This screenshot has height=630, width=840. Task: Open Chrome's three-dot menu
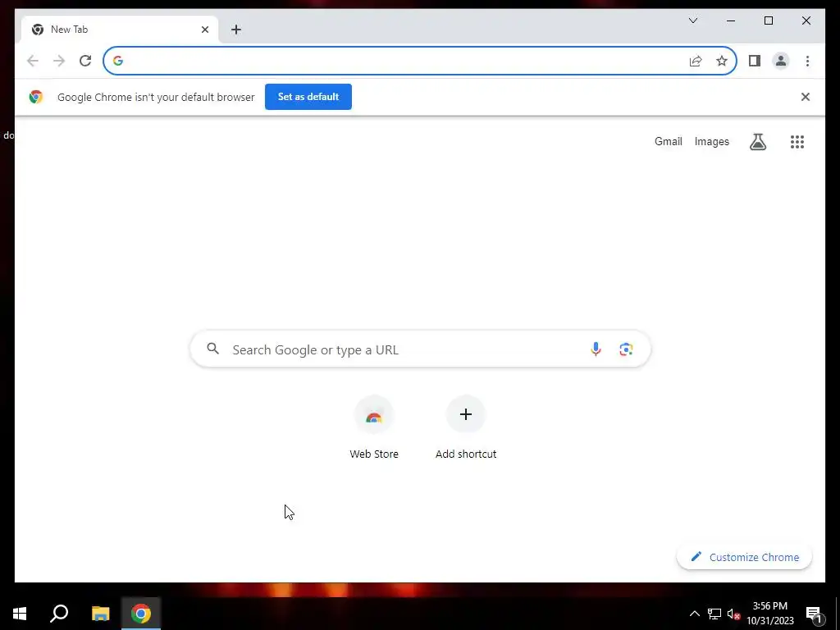(x=807, y=61)
